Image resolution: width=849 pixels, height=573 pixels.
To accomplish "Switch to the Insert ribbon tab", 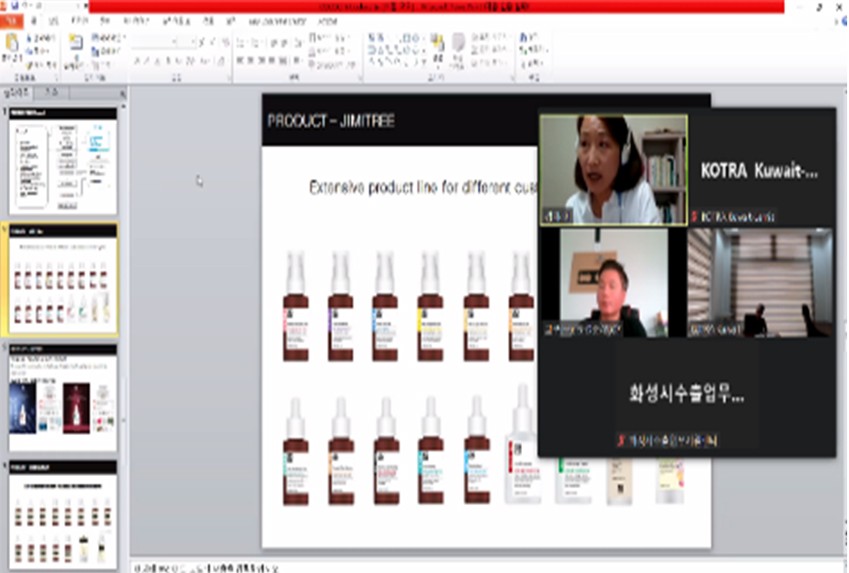I will (x=53, y=22).
